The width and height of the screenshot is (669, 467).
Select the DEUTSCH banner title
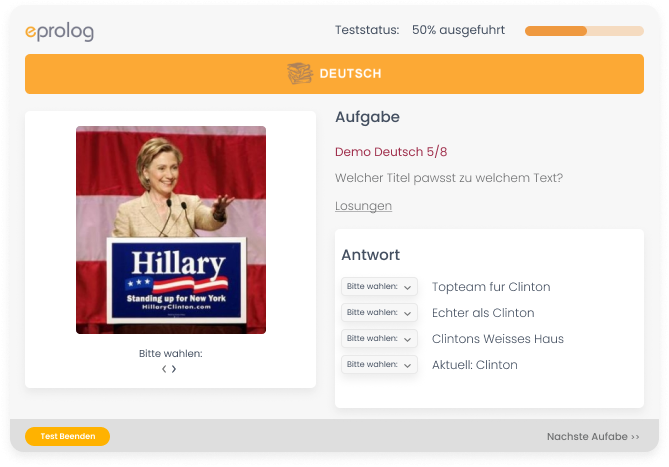350,74
